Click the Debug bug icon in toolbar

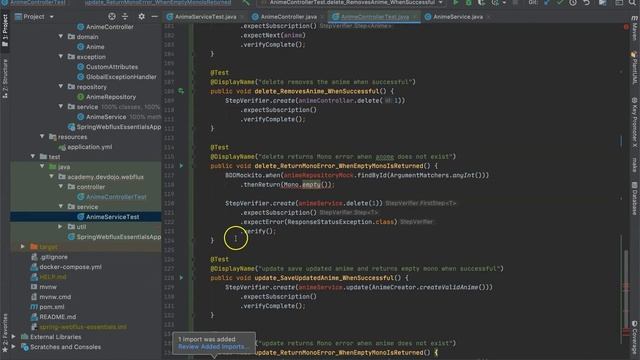469,2
